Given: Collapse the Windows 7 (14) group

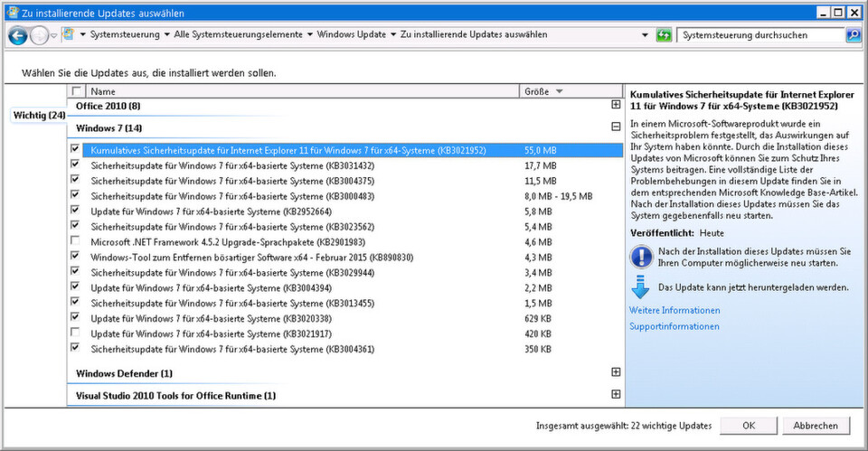Looking at the screenshot, I should (616, 127).
